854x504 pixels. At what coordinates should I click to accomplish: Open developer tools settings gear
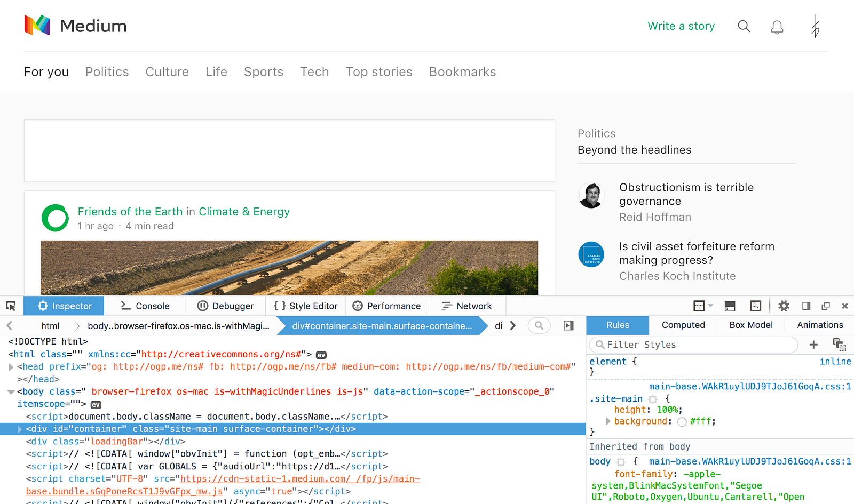click(x=784, y=306)
